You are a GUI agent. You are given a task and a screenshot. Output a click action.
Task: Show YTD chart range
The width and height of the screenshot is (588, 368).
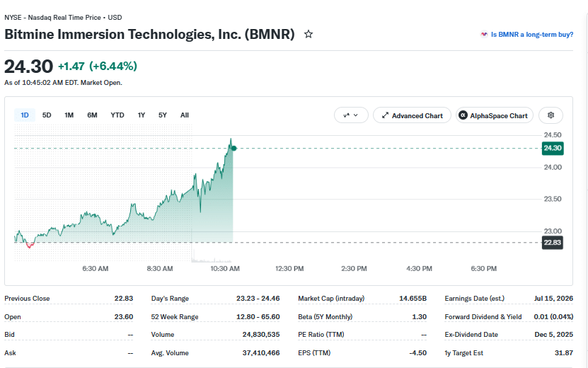[117, 115]
